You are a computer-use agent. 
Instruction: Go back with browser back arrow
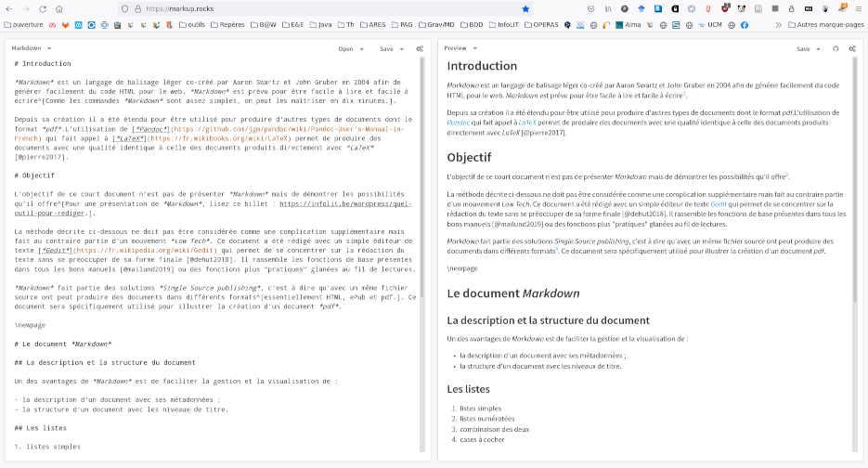coord(9,9)
